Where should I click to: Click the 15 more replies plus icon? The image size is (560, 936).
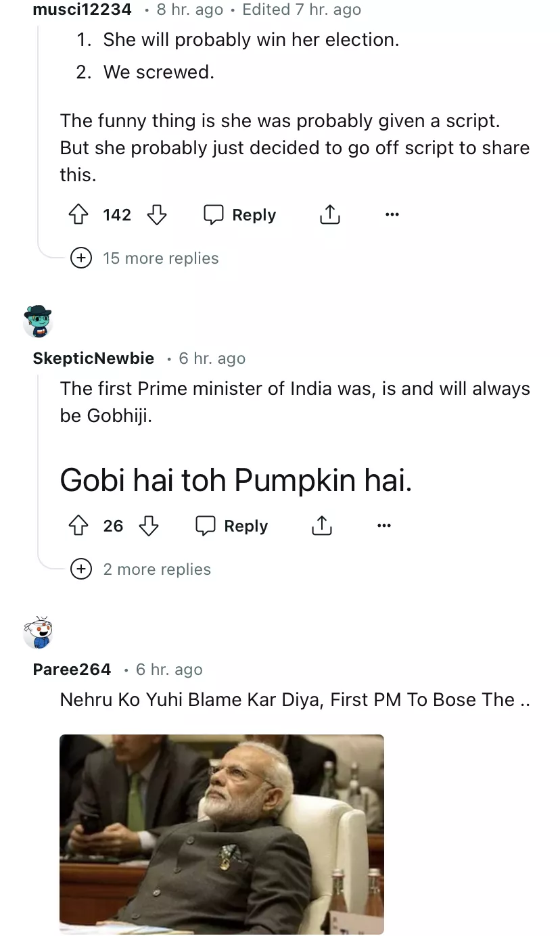coord(81,258)
